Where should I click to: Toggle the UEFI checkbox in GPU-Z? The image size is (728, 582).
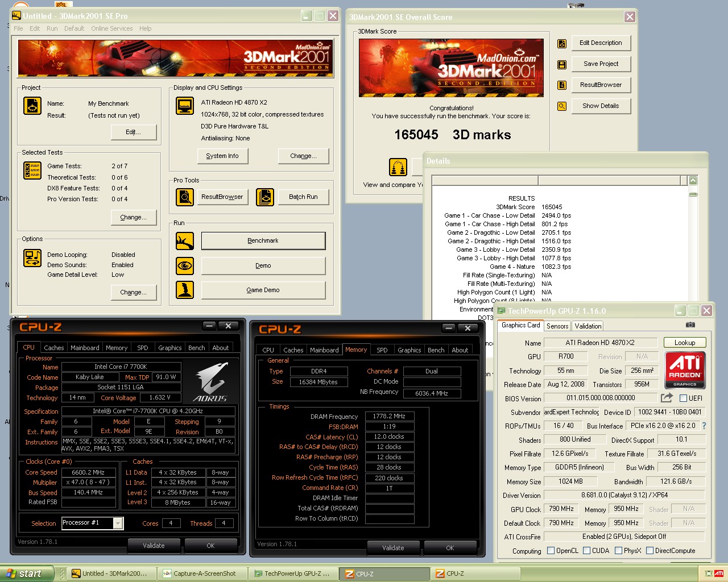tap(684, 398)
